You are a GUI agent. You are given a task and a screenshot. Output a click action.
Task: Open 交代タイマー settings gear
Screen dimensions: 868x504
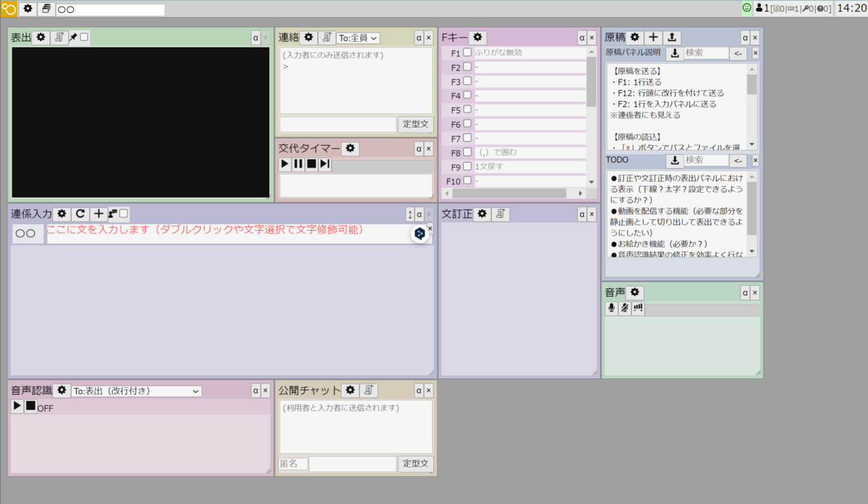pos(351,149)
